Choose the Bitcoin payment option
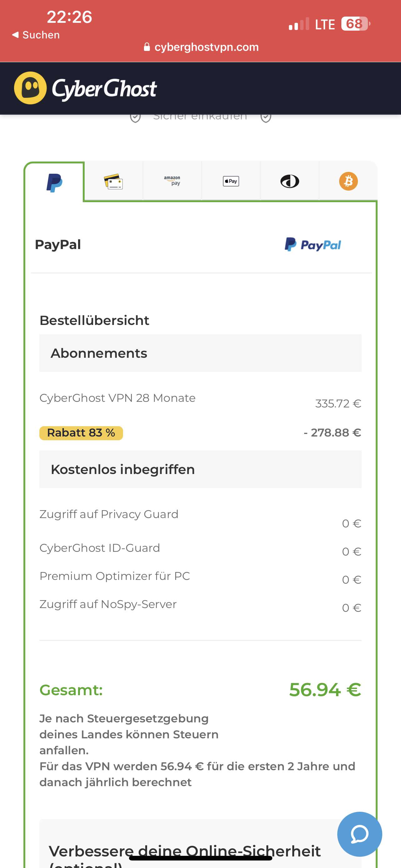Image resolution: width=401 pixels, height=868 pixels. [348, 181]
